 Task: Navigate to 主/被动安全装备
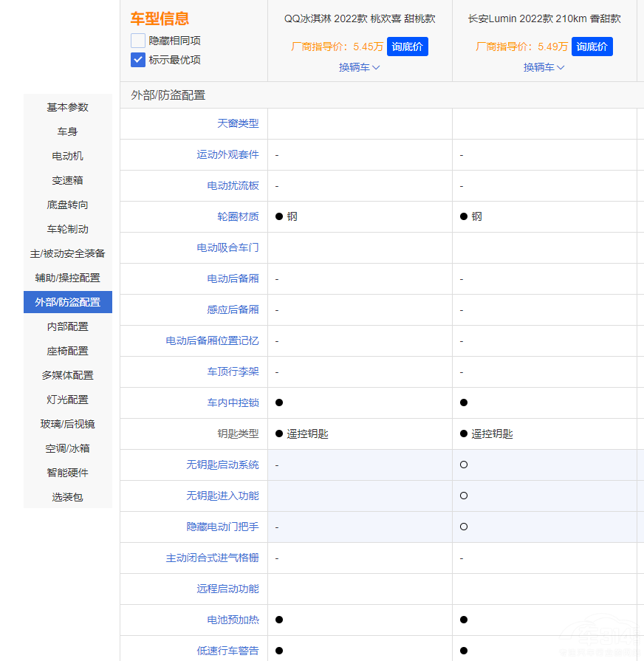pos(67,253)
